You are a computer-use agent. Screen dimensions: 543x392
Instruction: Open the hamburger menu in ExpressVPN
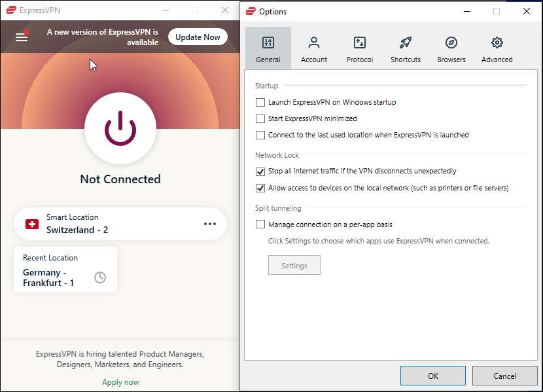point(22,37)
